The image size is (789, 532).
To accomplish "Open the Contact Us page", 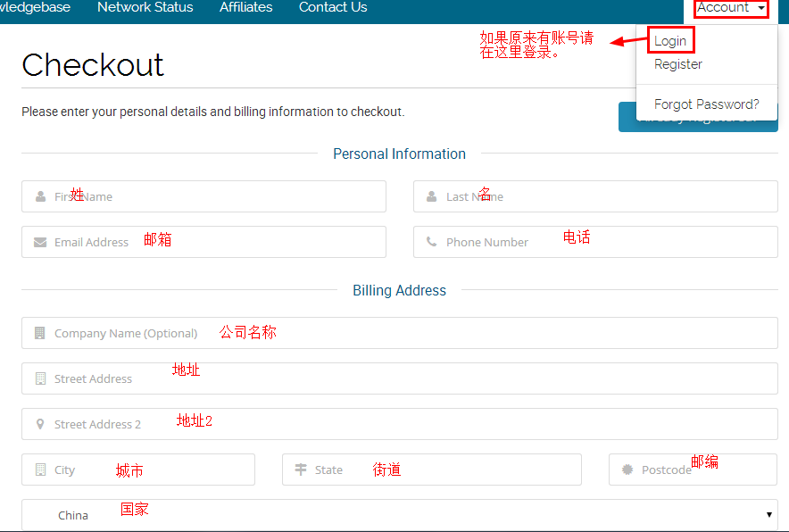I will pos(333,8).
